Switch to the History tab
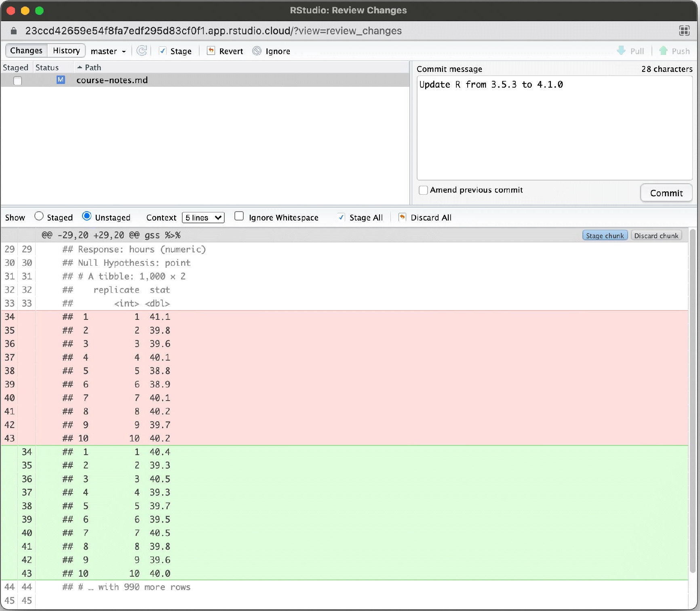Image resolution: width=700 pixels, height=611 pixels. (66, 50)
